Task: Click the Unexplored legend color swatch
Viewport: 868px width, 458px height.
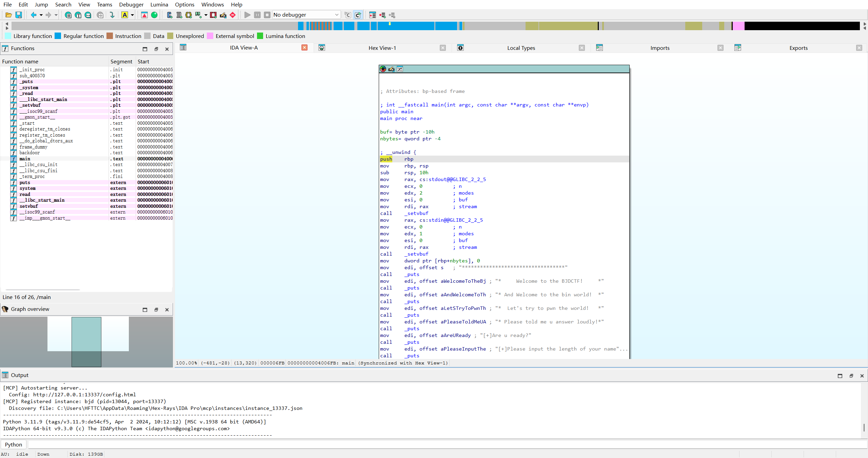Action: click(170, 36)
